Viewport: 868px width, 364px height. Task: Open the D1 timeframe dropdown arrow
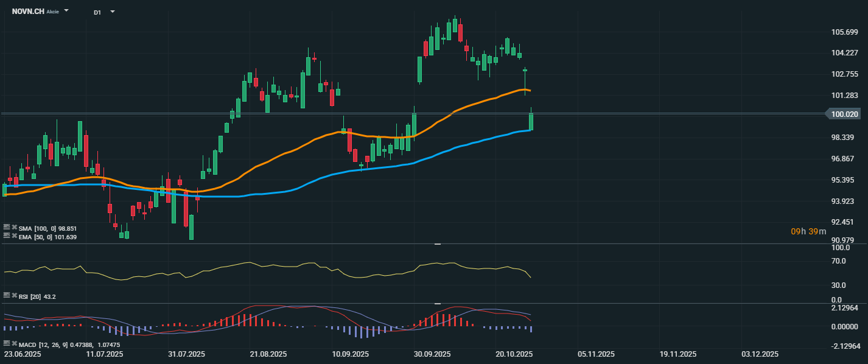click(112, 11)
